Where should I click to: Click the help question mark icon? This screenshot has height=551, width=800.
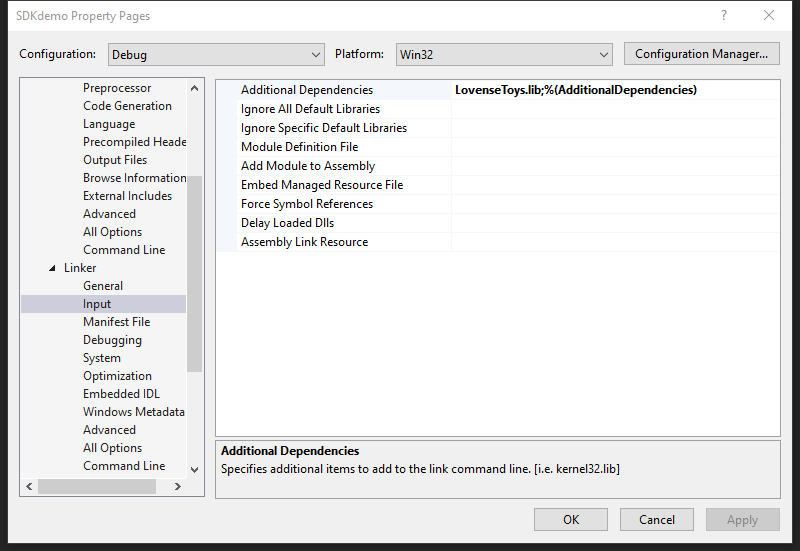722,16
